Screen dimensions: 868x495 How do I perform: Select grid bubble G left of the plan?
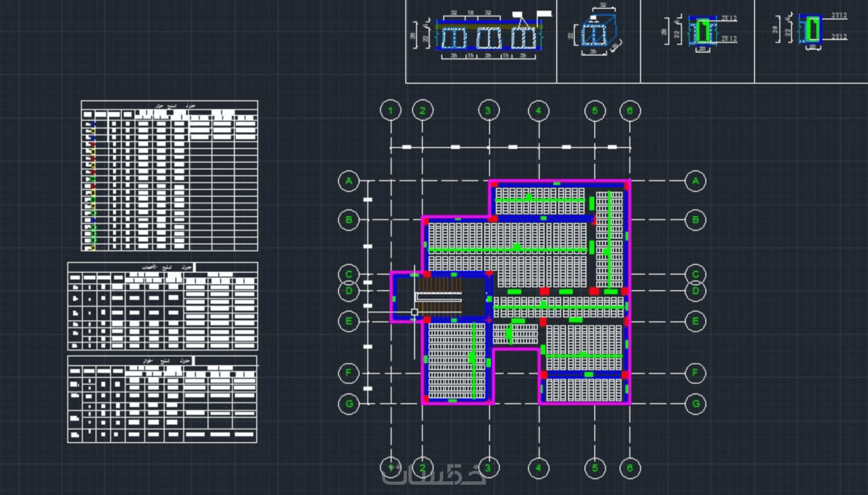coord(349,404)
